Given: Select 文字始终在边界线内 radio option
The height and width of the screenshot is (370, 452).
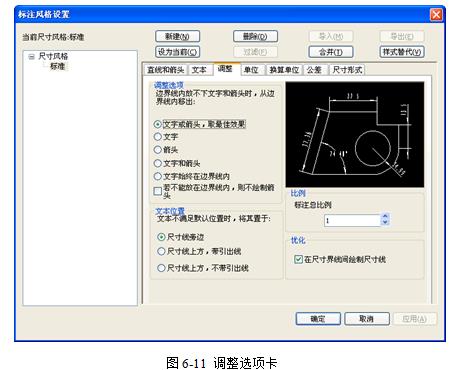Looking at the screenshot, I should (192, 176).
